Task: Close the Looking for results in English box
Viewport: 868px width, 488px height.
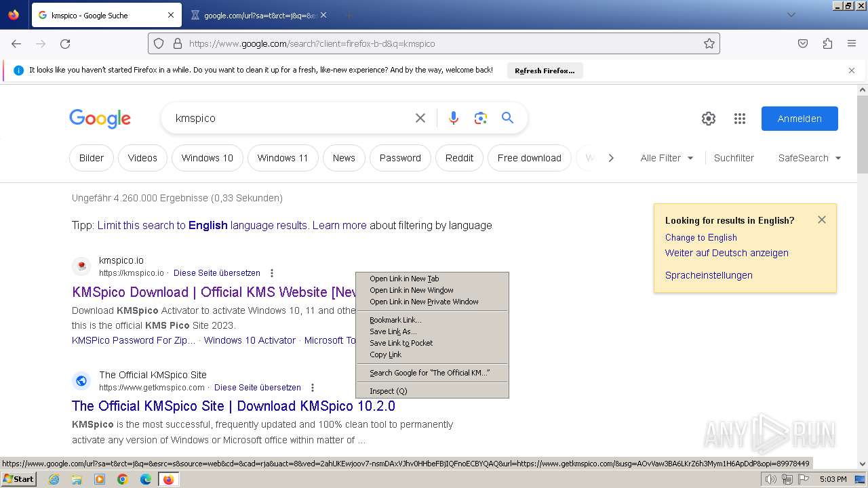Action: tap(822, 220)
